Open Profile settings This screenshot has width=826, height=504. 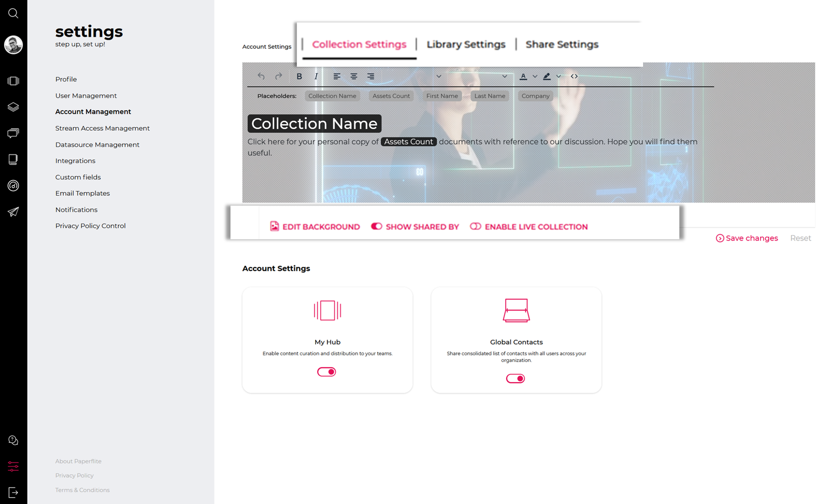(x=66, y=79)
